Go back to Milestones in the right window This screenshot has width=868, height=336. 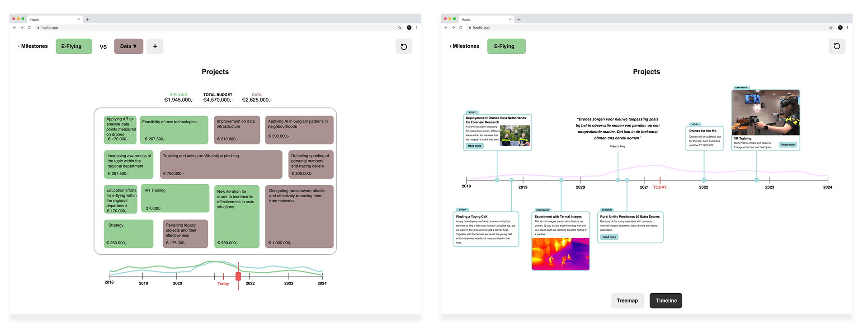[x=465, y=46]
